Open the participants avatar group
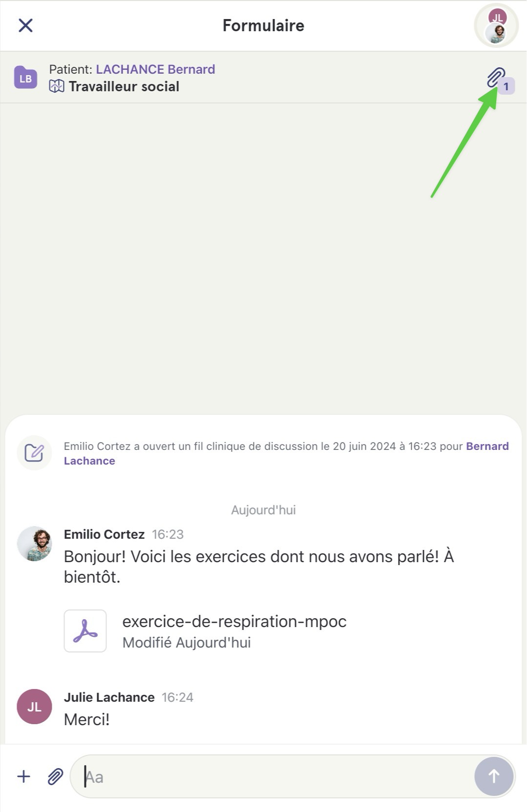This screenshot has height=812, width=527. [496, 25]
